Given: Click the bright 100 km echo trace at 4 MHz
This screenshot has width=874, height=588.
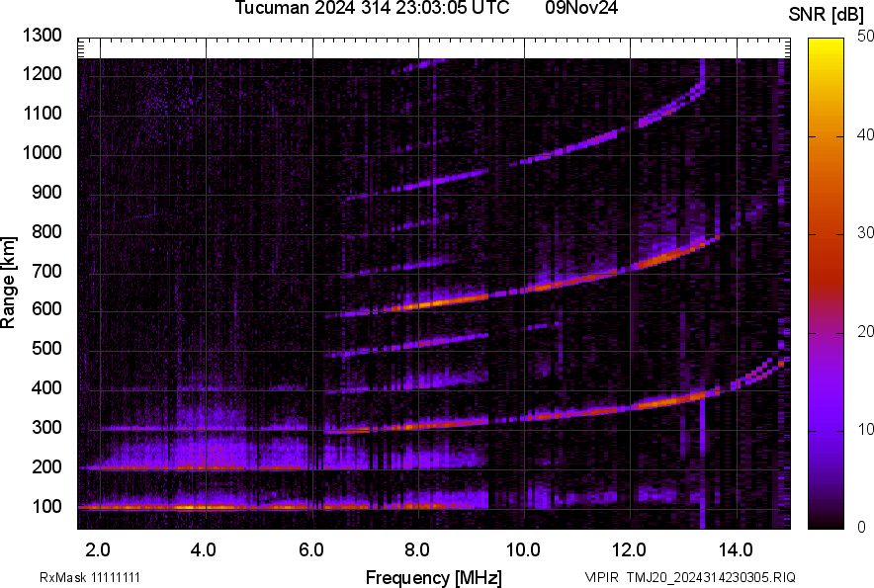Looking at the screenshot, I should (x=206, y=507).
